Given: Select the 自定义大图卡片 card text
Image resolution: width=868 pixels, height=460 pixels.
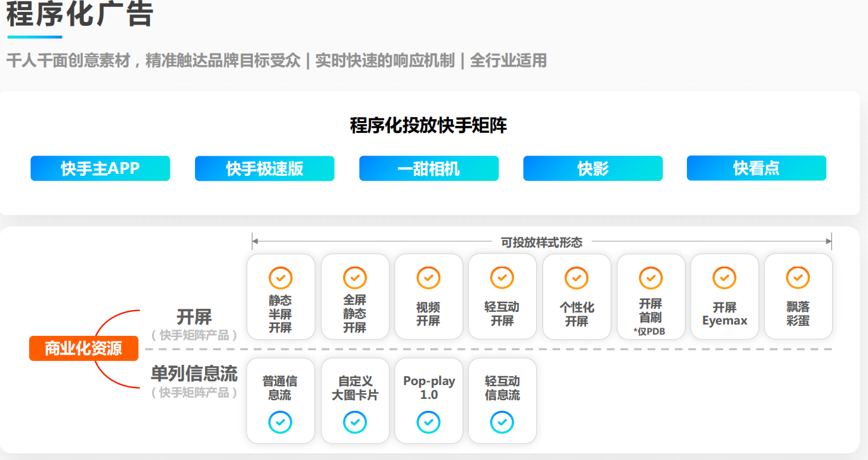Looking at the screenshot, I should pyautogui.click(x=355, y=388).
